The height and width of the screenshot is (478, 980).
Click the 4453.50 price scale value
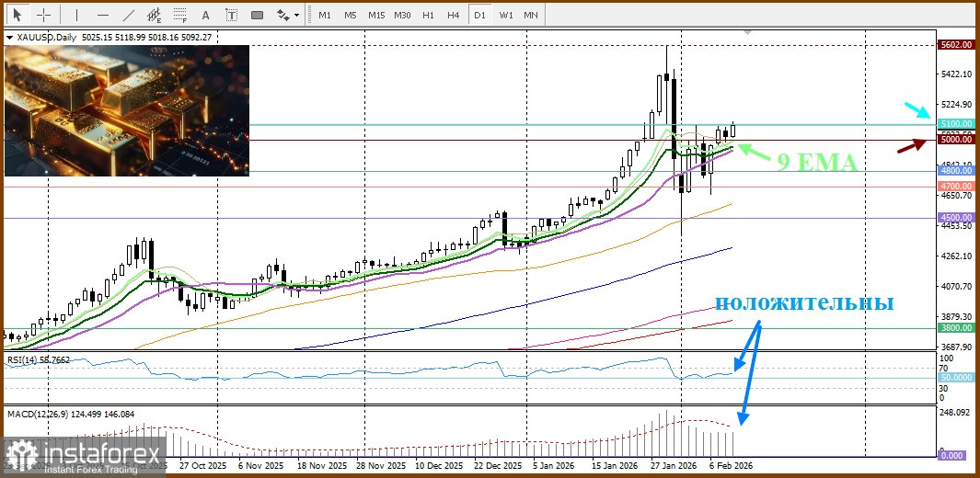(956, 226)
